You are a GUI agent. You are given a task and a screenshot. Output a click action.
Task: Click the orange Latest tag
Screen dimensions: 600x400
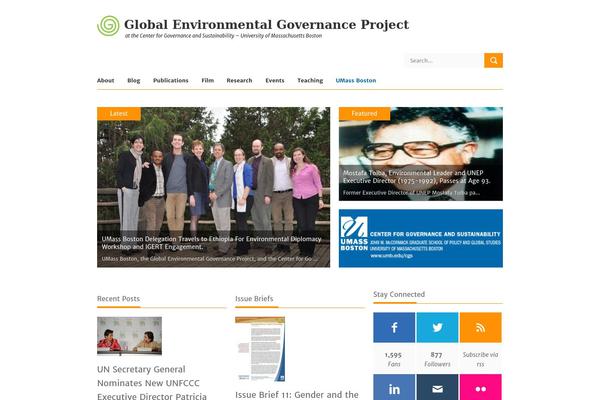click(x=119, y=114)
